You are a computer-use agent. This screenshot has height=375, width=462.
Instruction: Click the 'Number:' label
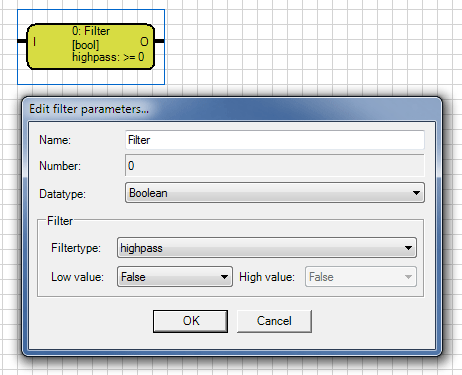[x=60, y=166]
